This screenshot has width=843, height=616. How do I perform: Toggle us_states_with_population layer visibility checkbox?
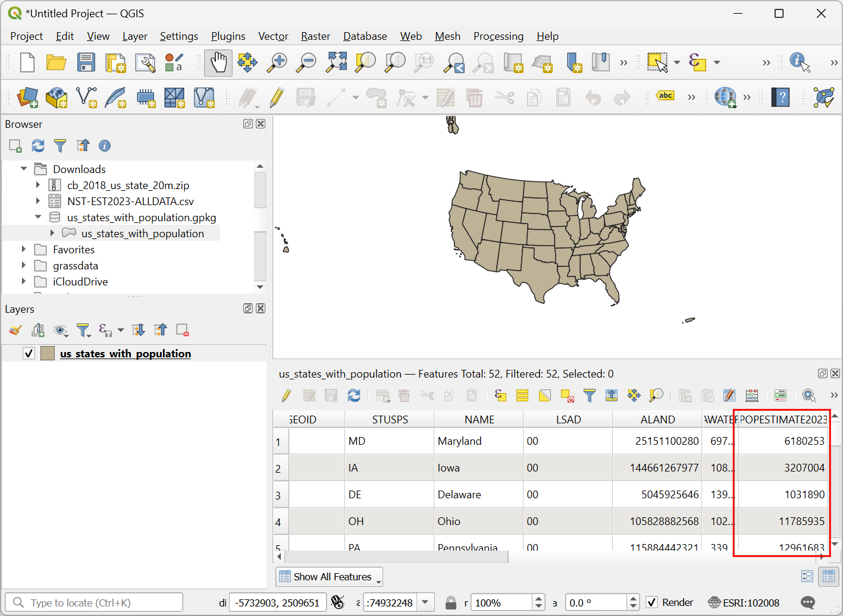tap(29, 354)
